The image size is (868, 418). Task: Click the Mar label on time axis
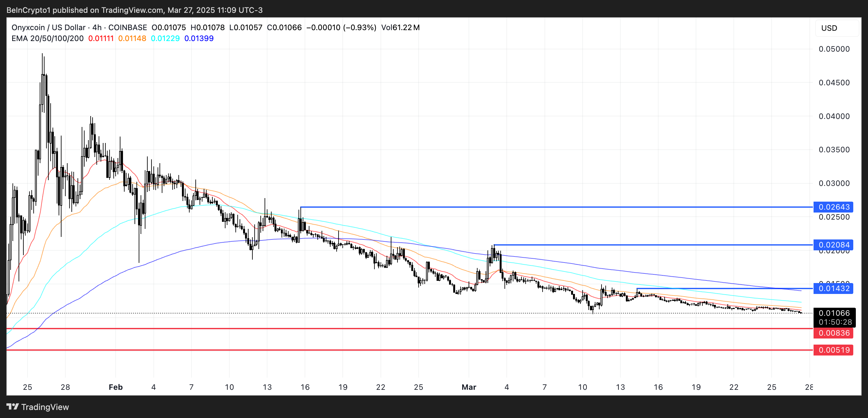point(469,387)
